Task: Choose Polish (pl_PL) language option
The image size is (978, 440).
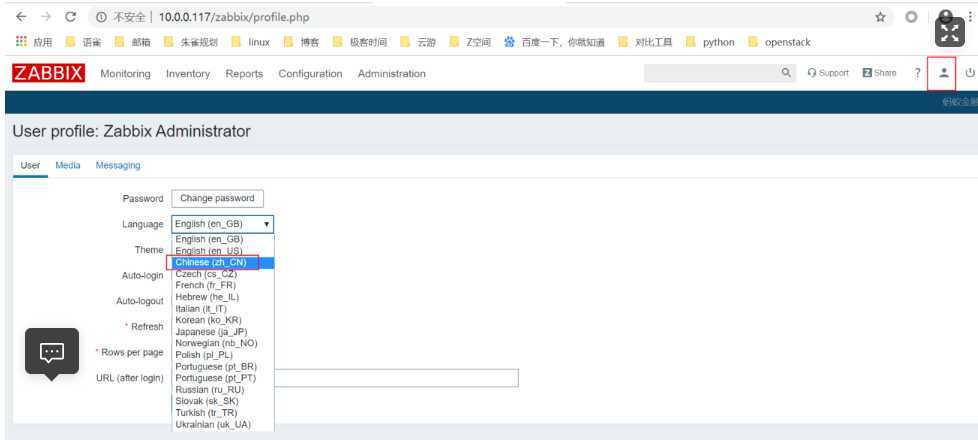Action: pyautogui.click(x=223, y=355)
